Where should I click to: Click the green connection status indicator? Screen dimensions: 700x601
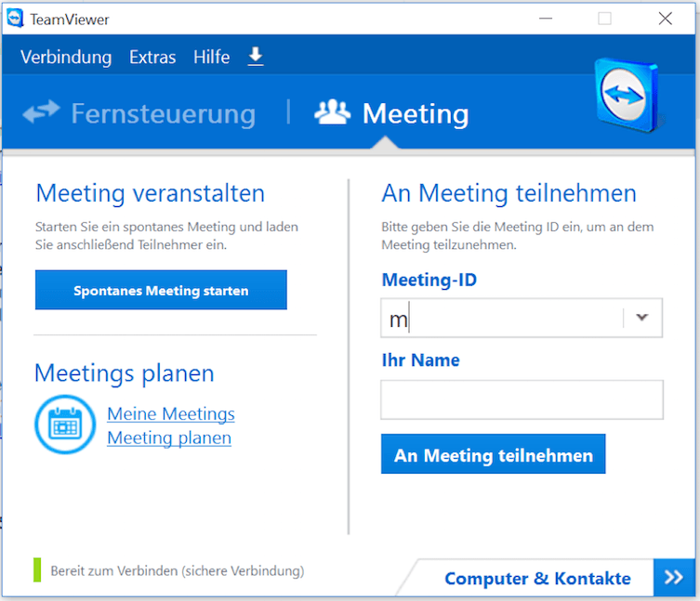(x=37, y=569)
